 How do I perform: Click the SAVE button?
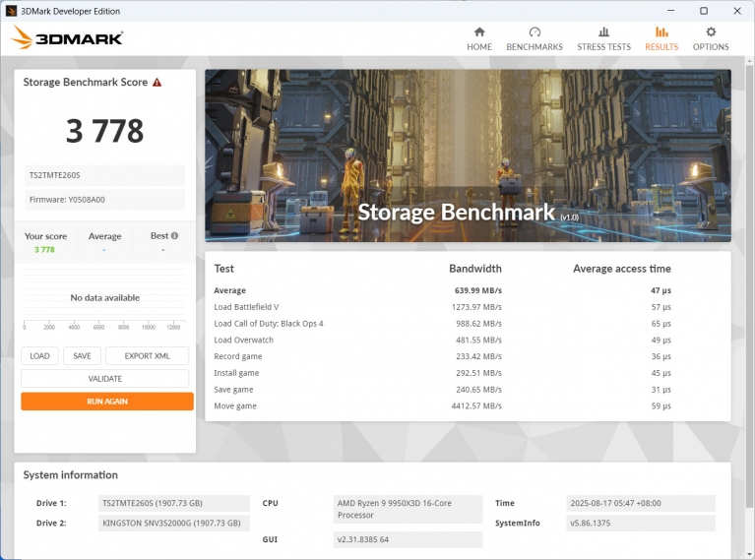pos(82,356)
